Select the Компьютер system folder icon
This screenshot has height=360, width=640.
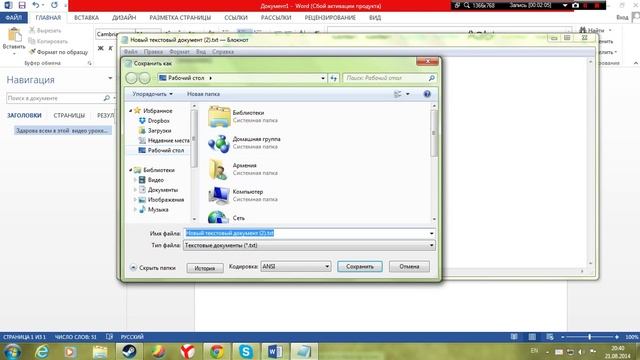pyautogui.click(x=219, y=196)
